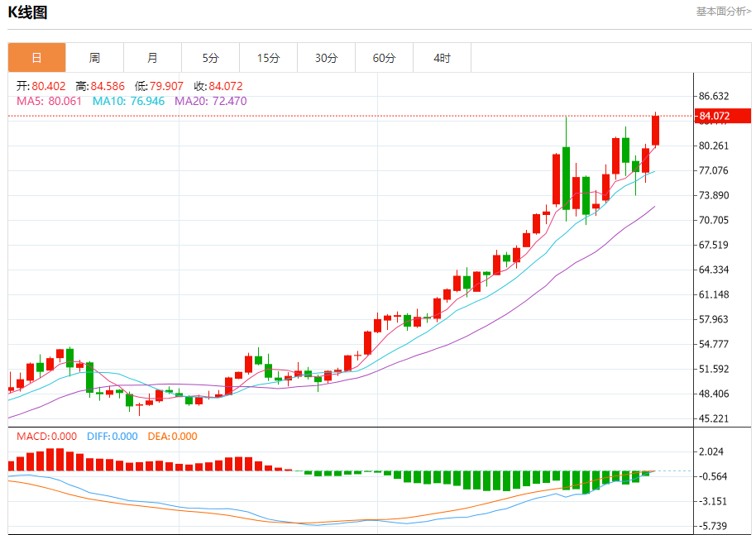
Task: Click the K线图 title heading
Action: click(x=27, y=12)
